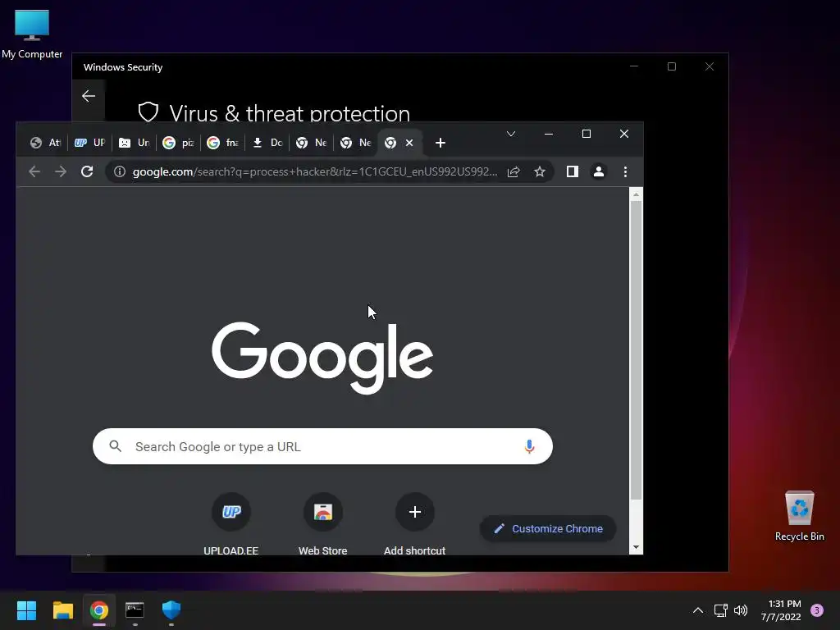Image resolution: width=840 pixels, height=630 pixels.
Task: Bookmark this tab with the star icon
Action: tap(540, 171)
